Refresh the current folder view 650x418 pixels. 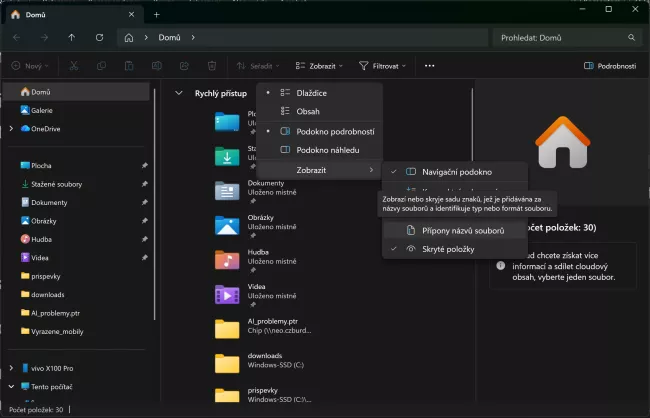pyautogui.click(x=99, y=38)
